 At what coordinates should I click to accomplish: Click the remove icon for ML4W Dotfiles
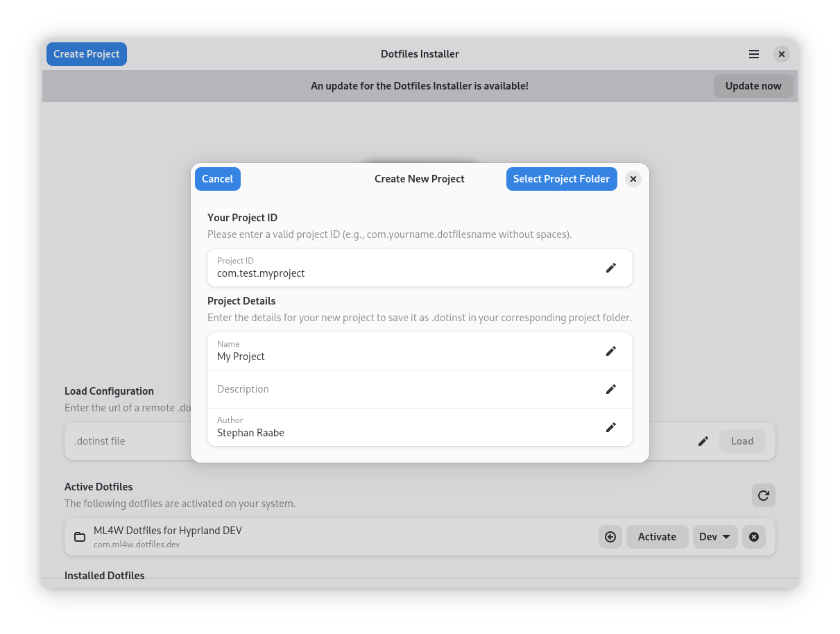click(x=753, y=537)
